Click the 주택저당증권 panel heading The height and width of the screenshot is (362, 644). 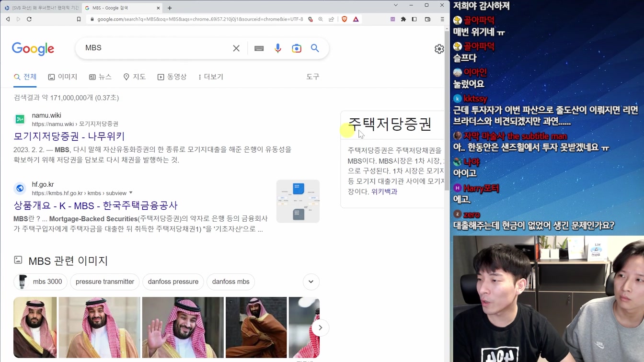(390, 124)
